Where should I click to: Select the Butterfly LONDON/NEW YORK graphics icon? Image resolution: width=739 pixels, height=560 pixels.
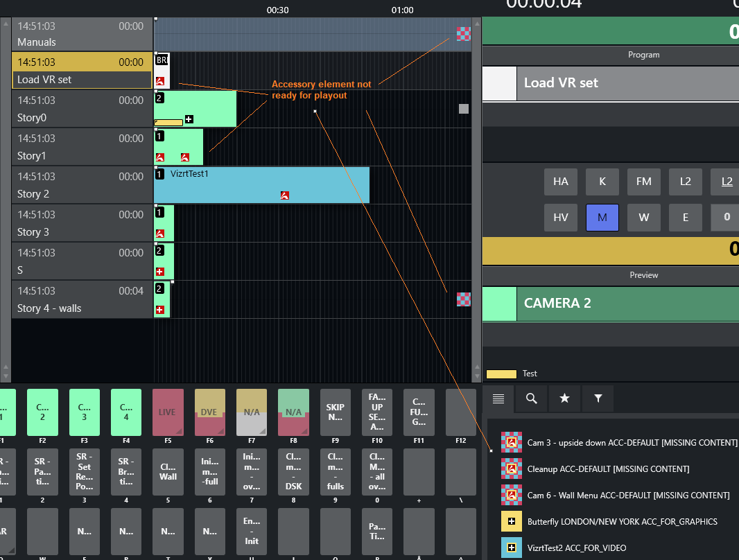tap(512, 521)
